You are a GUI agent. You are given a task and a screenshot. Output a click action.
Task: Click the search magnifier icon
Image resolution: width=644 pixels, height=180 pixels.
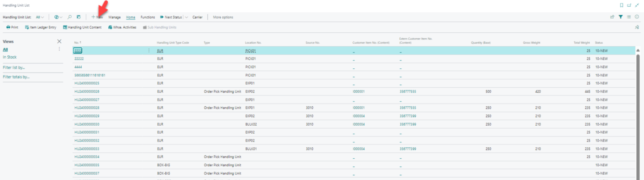[x=69, y=17]
